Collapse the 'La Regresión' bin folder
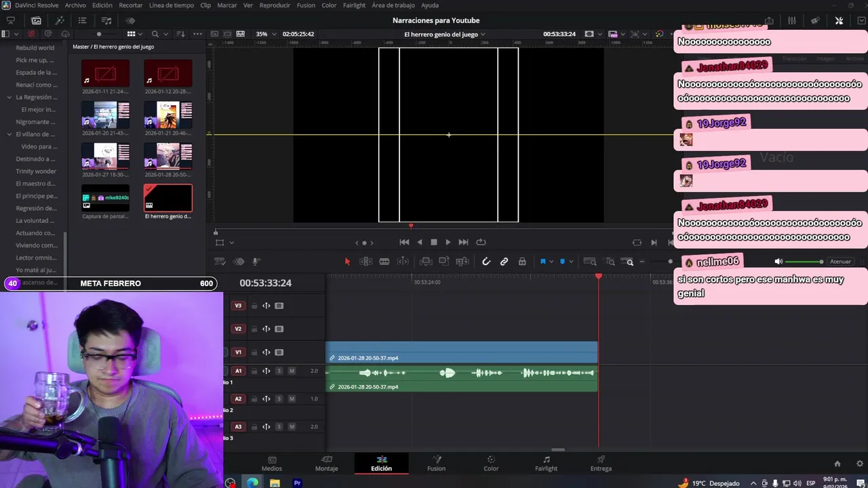 click(x=9, y=97)
